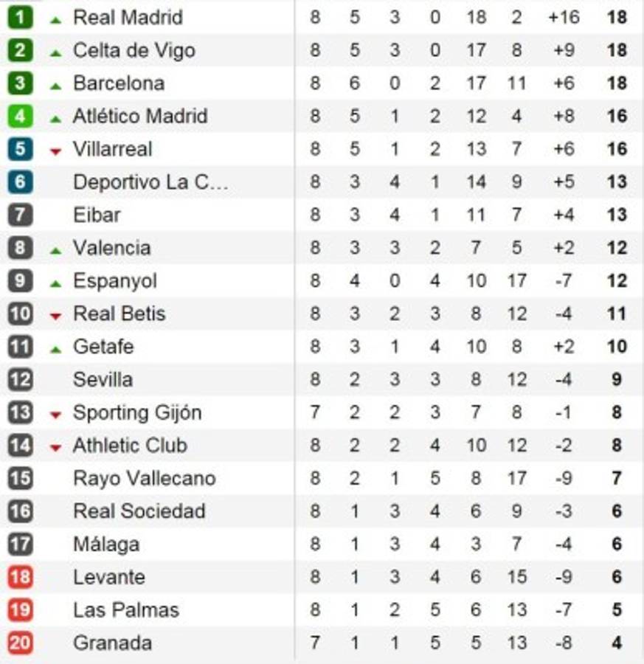Image resolution: width=644 pixels, height=664 pixels.
Task: Open the Real Madrid team link
Action: pos(128,17)
